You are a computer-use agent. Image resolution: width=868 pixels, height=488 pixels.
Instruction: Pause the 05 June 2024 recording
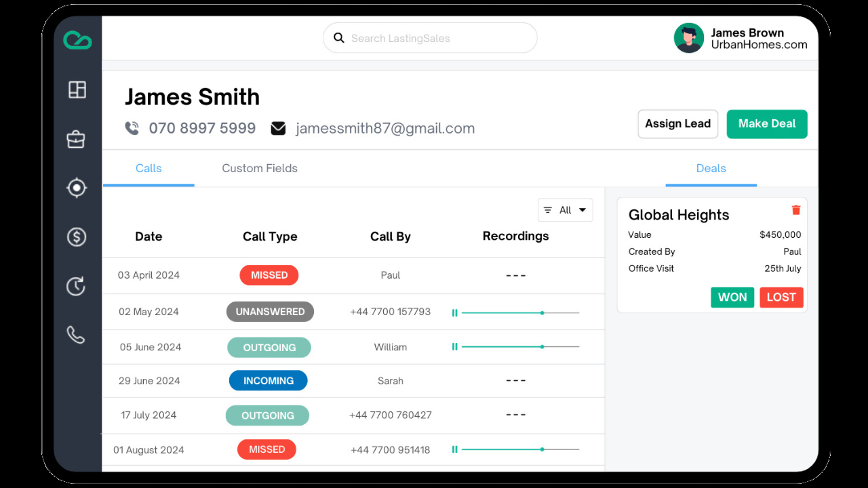(455, 346)
